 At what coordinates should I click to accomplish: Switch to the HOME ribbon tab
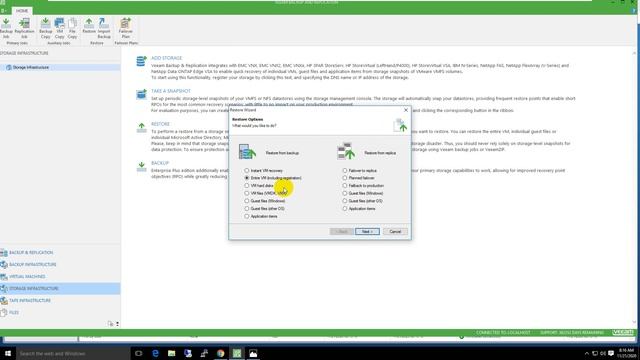coord(22,11)
